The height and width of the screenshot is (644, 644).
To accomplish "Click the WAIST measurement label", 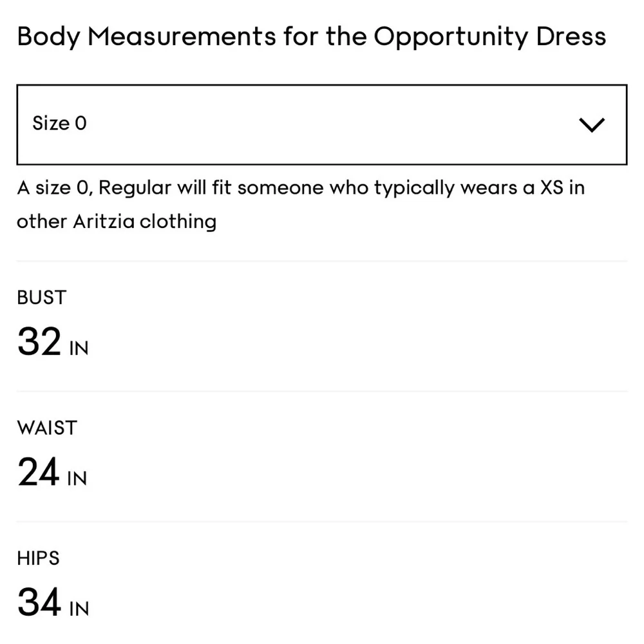I will [x=46, y=427].
